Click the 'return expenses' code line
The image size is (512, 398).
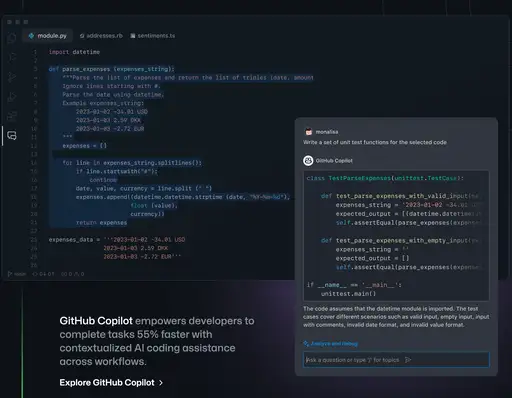tap(101, 223)
